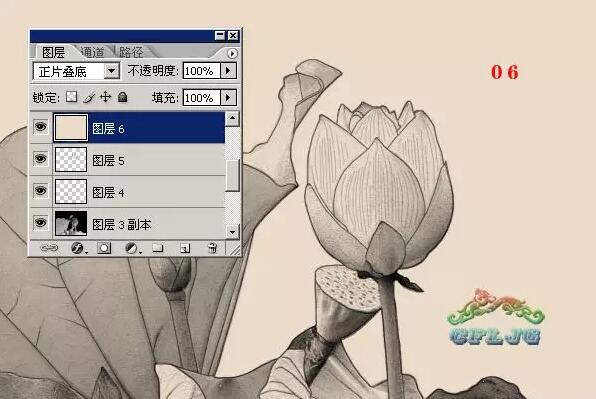The width and height of the screenshot is (596, 399).
Task: Delete layer with trash icon
Action: tap(212, 248)
